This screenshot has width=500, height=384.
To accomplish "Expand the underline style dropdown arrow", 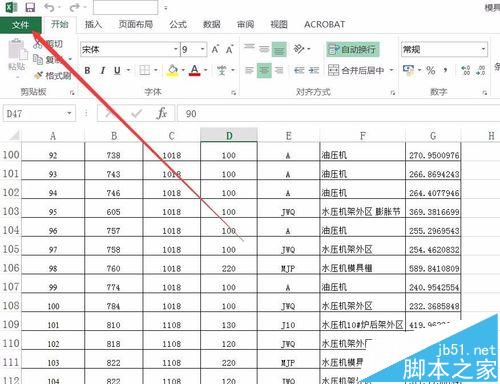I will [128, 70].
